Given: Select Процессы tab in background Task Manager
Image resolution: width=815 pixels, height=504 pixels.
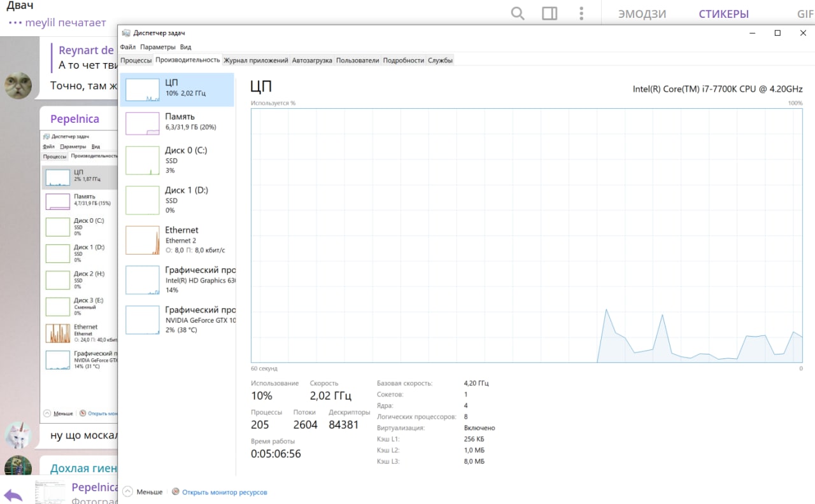Looking at the screenshot, I should (x=55, y=156).
